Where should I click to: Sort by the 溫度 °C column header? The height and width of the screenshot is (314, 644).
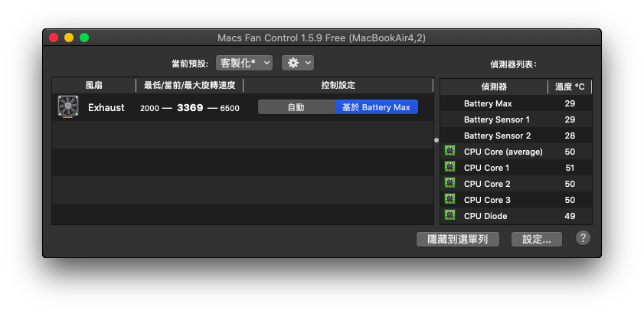570,87
